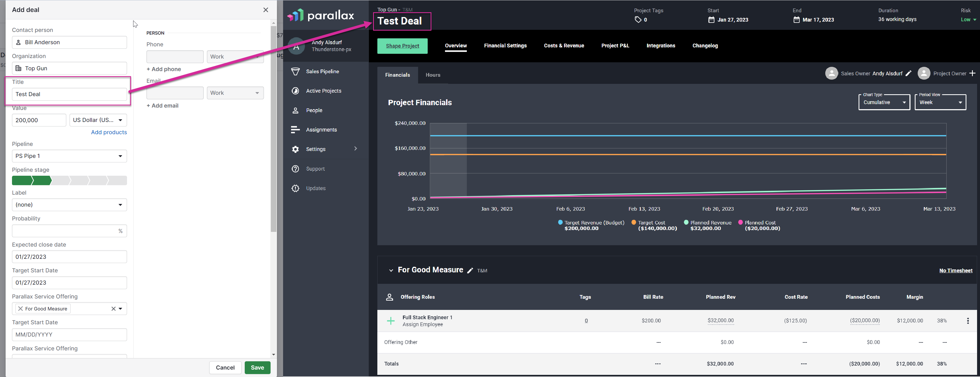Toggle Target Revenue (Budget) legend series
This screenshot has width=980, height=377.
point(591,225)
